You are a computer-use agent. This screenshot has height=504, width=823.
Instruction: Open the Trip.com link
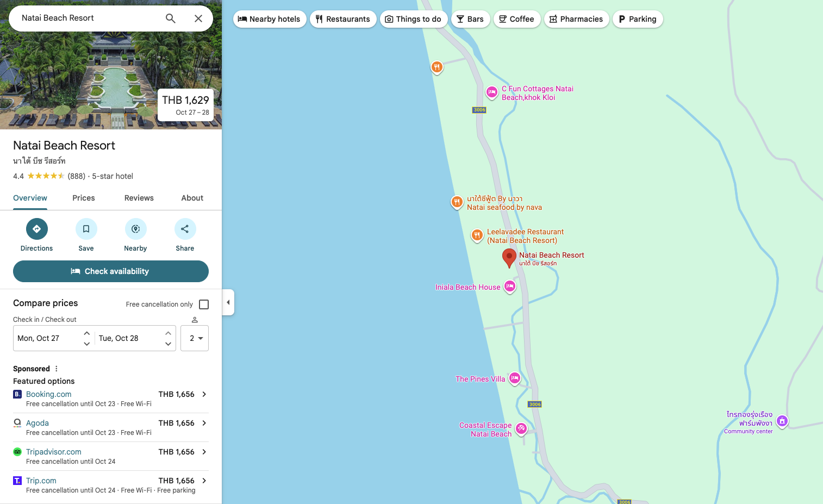coord(41,481)
